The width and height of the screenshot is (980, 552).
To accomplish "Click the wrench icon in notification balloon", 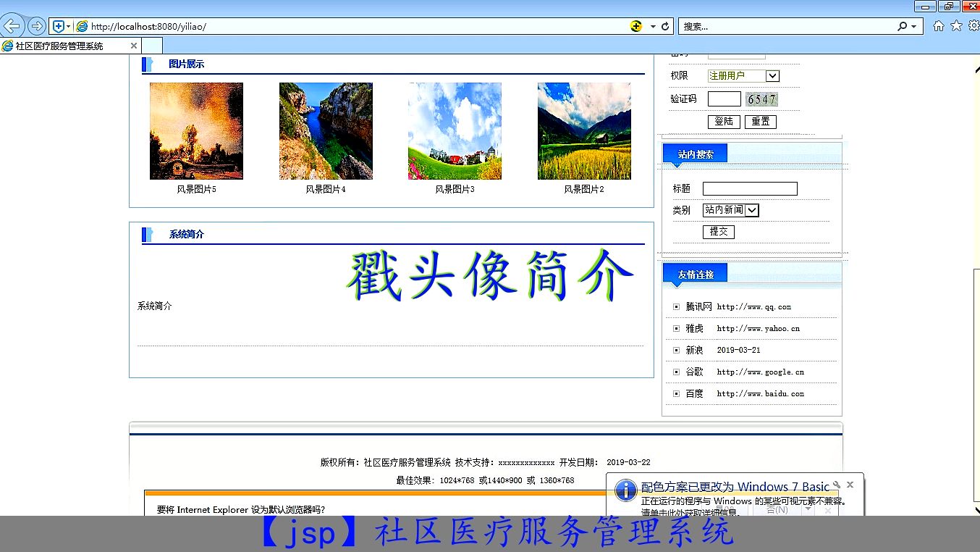I will [x=837, y=485].
